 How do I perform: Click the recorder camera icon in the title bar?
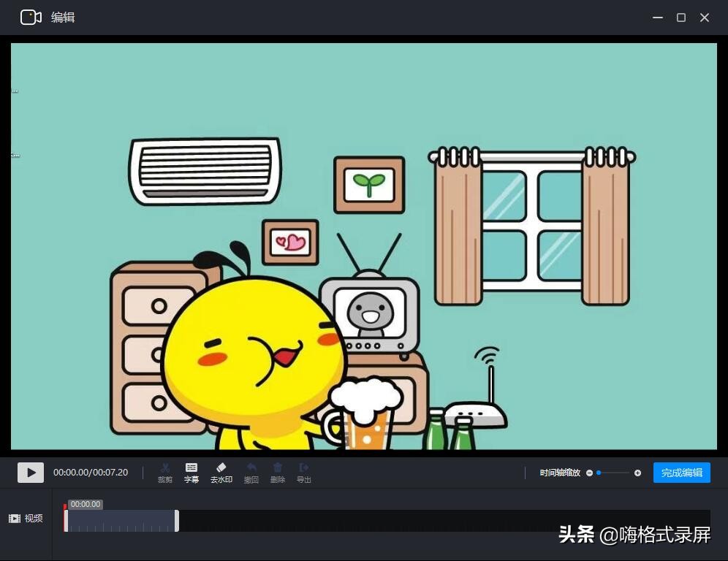pos(30,17)
